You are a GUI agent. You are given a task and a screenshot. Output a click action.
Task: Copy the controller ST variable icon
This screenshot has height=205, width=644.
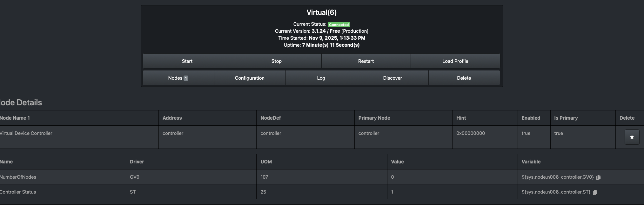tap(595, 192)
